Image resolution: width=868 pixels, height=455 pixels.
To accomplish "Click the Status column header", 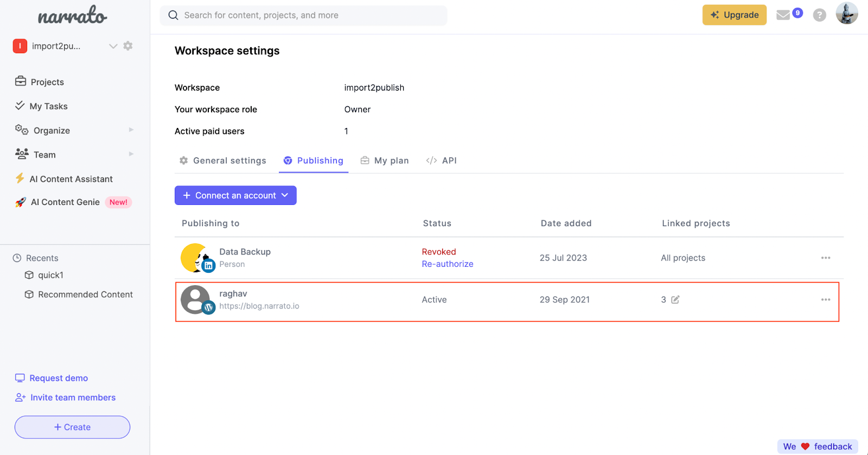I will point(437,223).
